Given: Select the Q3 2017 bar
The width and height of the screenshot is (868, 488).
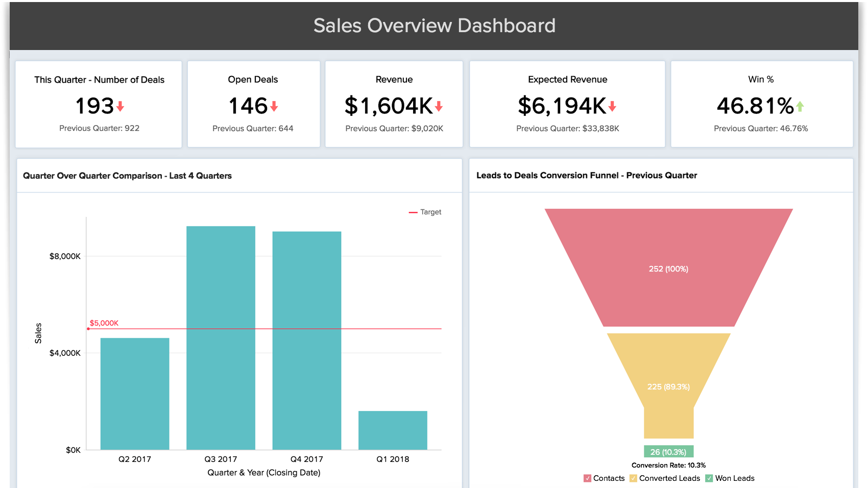Looking at the screenshot, I should click(x=221, y=338).
